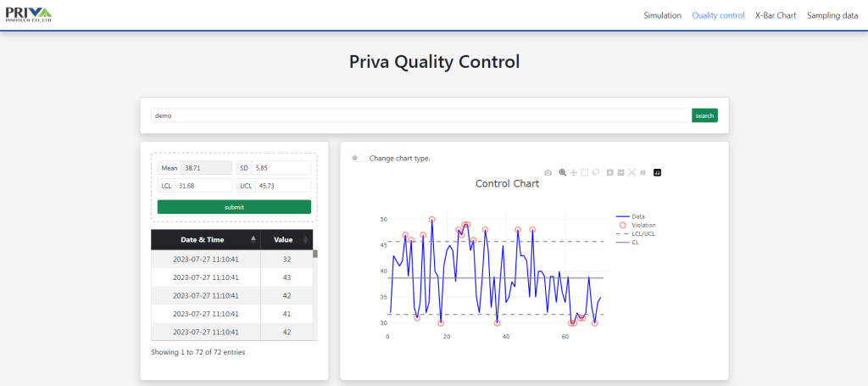Sort table by Value column
Viewport: 868px width, 386px height.
[288, 240]
